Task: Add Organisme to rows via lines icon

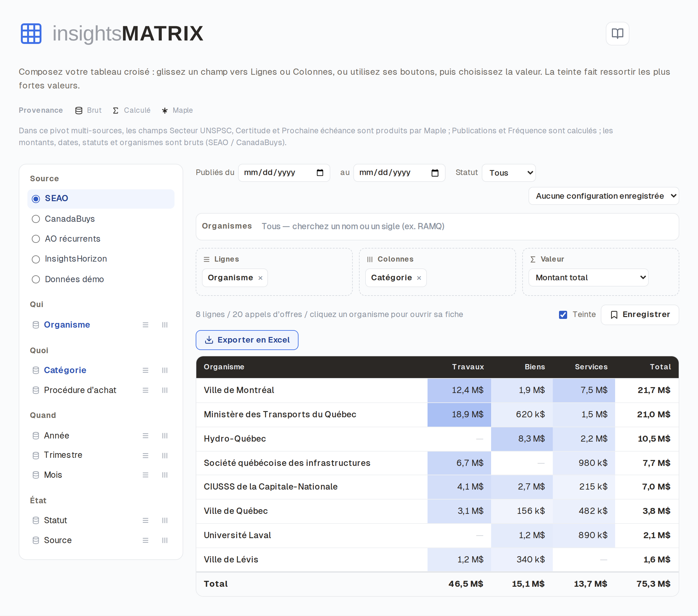Action: [x=146, y=325]
